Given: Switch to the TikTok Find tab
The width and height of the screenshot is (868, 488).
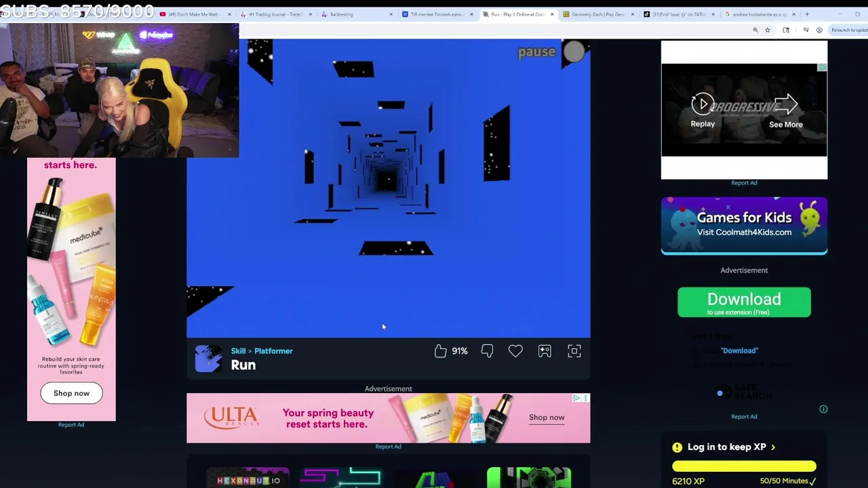Looking at the screenshot, I should click(678, 14).
